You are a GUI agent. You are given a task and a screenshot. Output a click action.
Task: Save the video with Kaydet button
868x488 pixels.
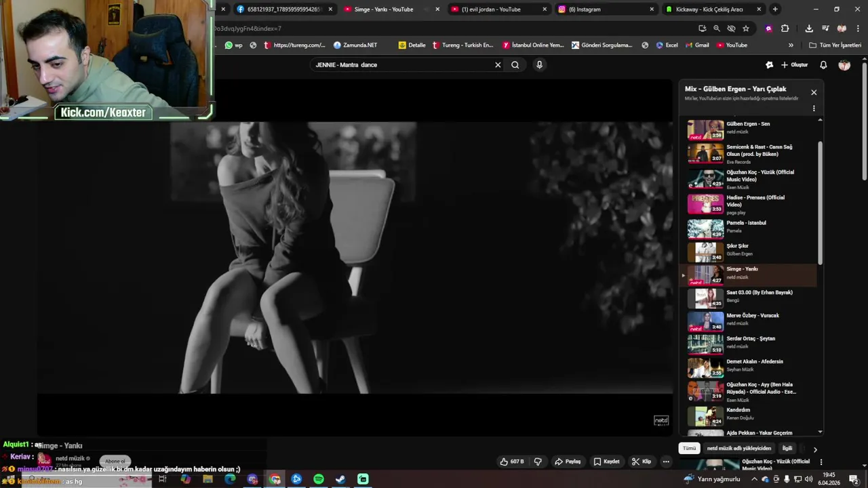point(606,462)
